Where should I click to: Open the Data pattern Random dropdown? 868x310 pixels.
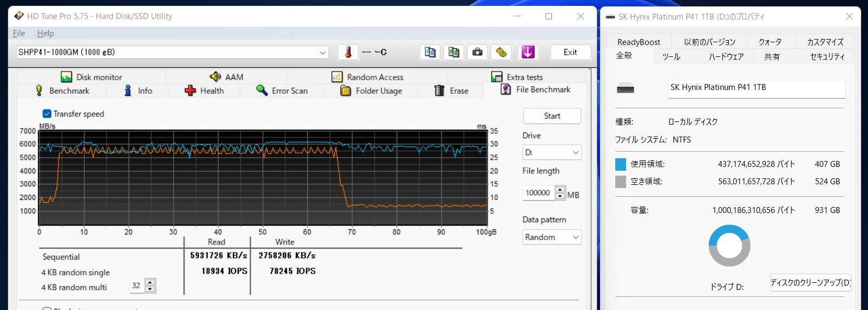tap(552, 237)
